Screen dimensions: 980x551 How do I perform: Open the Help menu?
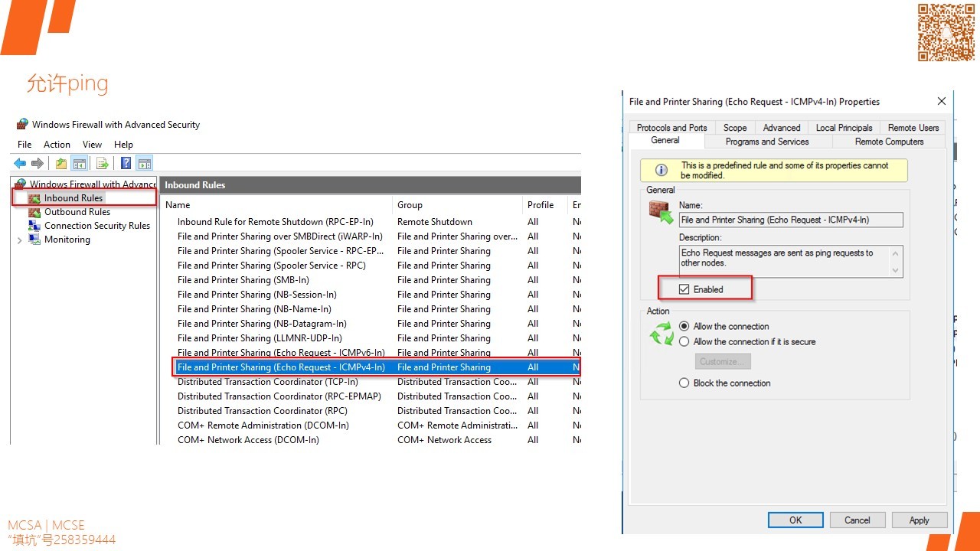[x=123, y=144]
